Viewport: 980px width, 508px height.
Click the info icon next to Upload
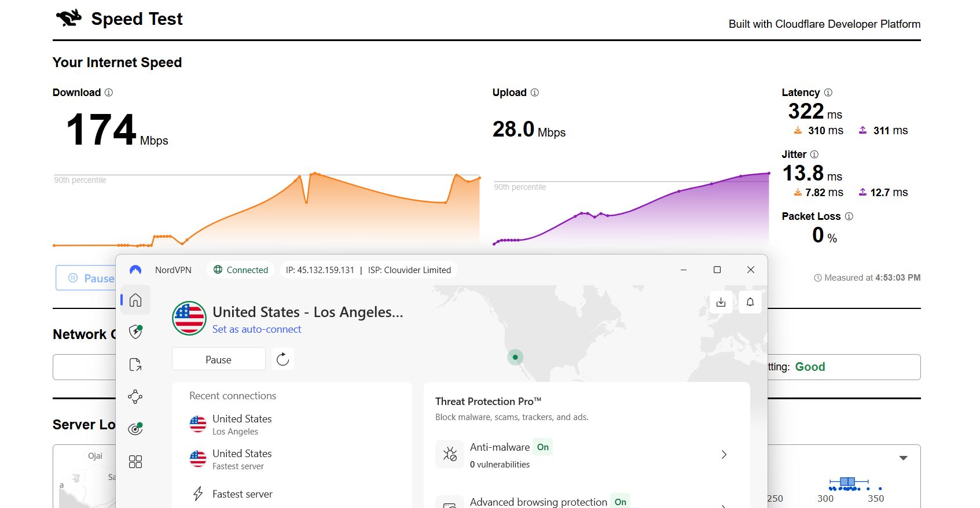click(x=535, y=93)
